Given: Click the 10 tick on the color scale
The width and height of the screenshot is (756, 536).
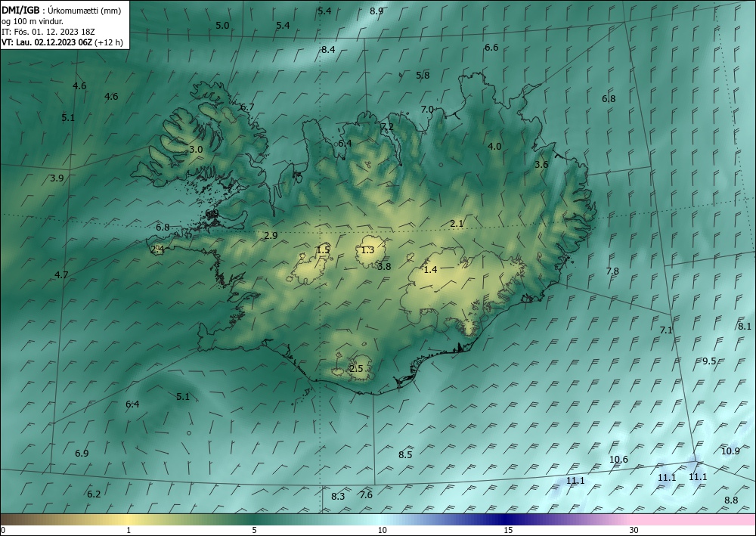Looking at the screenshot, I should click(x=382, y=531).
